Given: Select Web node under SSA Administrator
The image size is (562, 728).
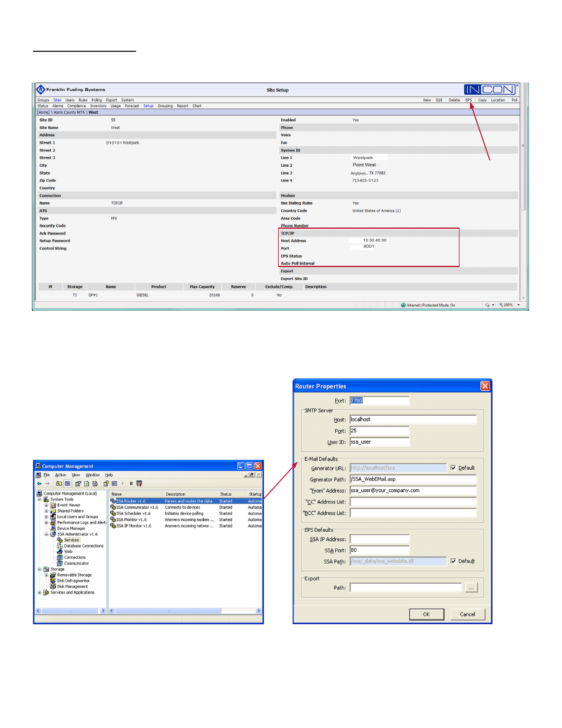Looking at the screenshot, I should pos(68,552).
